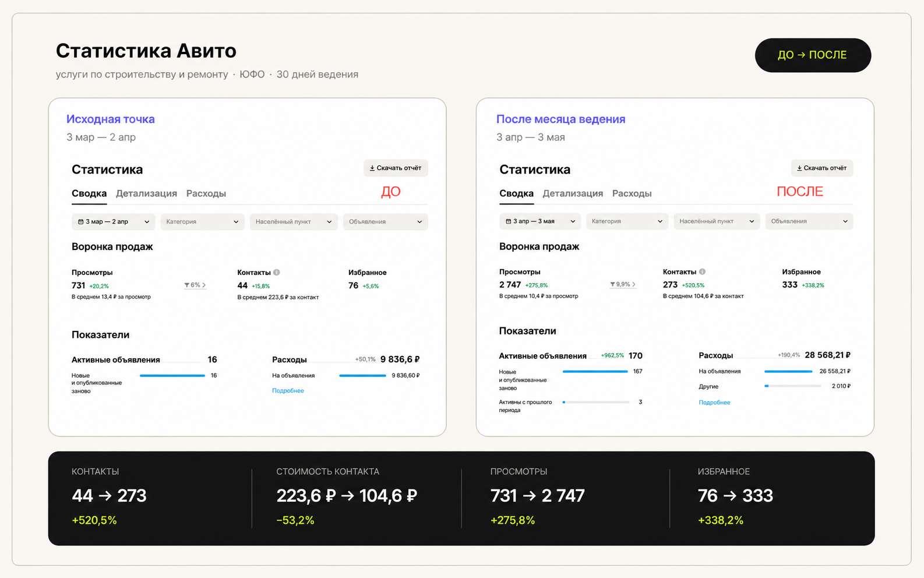Screen dimensions: 924x578
Task: Open Расходы tab in the left panel
Action: (x=206, y=193)
